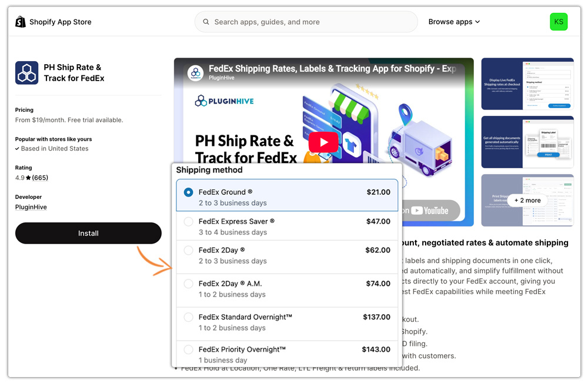Select the FedEx Express Saver radio option
Screen dimensions: 588x383
point(189,222)
